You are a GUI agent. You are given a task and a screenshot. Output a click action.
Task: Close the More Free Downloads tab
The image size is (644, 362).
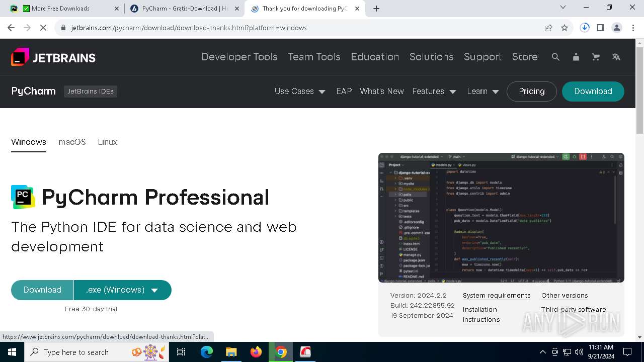tap(117, 9)
